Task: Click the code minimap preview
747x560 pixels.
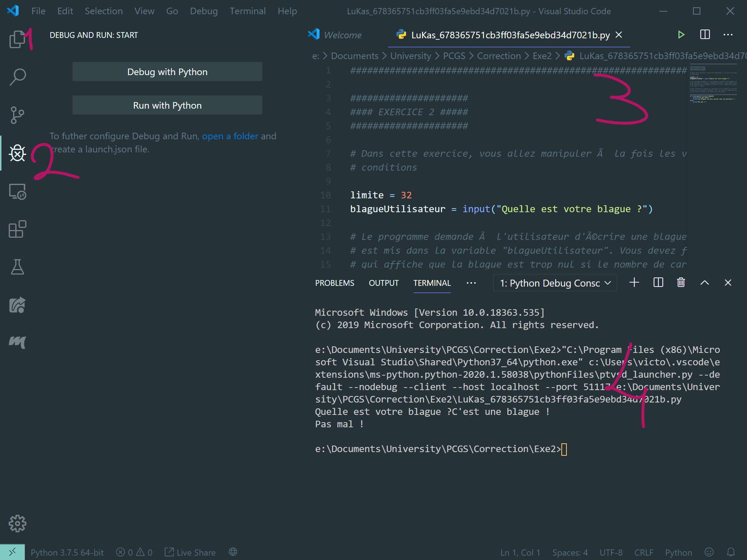Action: [x=713, y=84]
